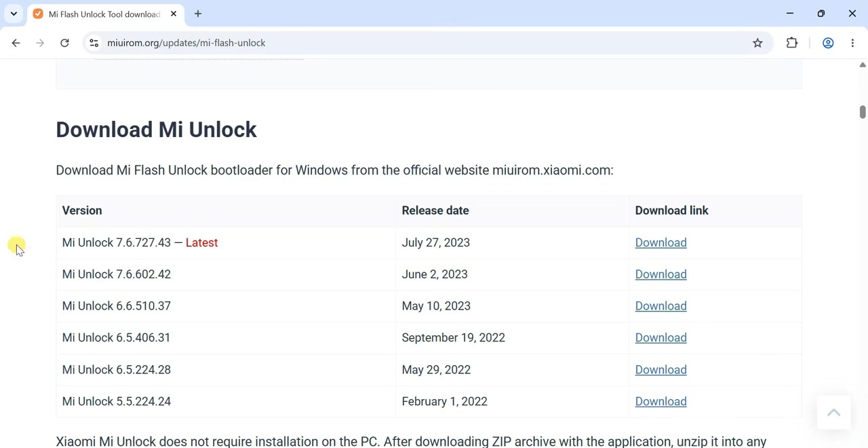The height and width of the screenshot is (448, 868).
Task: Select 'Mi Unlock 5.5.224.24' version text
Action: point(117,401)
